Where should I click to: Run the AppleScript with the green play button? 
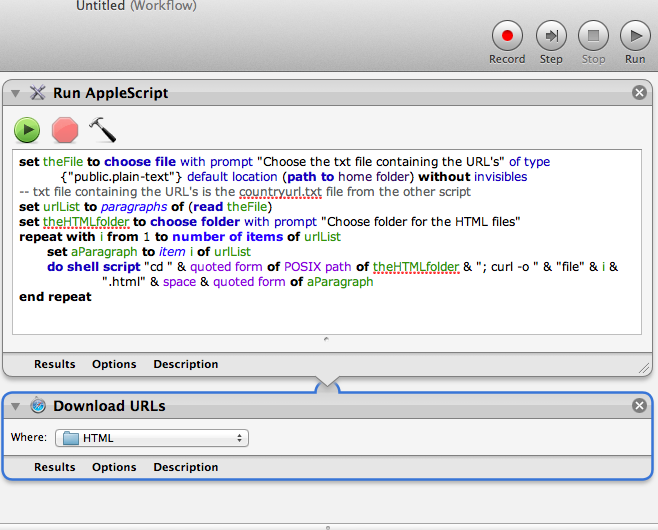click(x=27, y=130)
